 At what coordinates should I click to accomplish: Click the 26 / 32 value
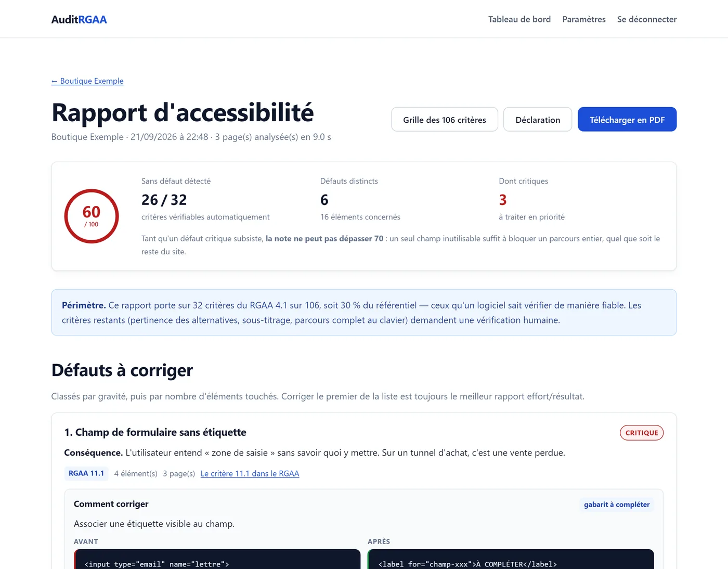pyautogui.click(x=164, y=200)
